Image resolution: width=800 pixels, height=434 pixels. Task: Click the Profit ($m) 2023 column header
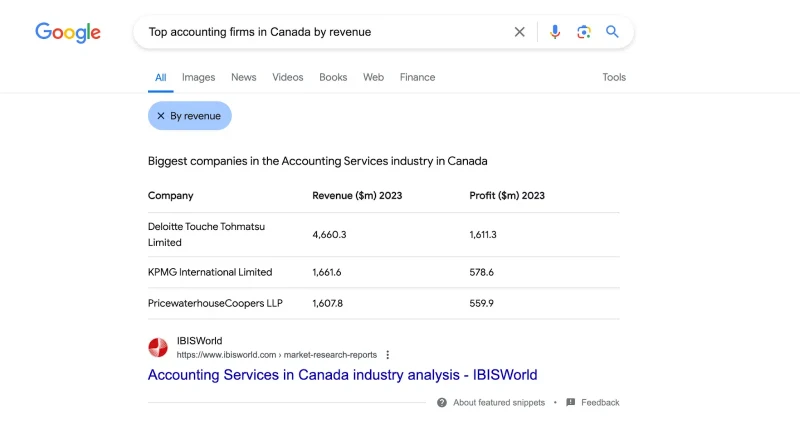click(507, 196)
